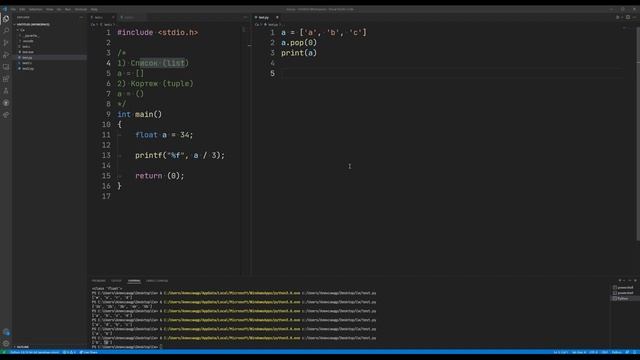
Task: Open the Run and Debug view
Action: pos(6,55)
